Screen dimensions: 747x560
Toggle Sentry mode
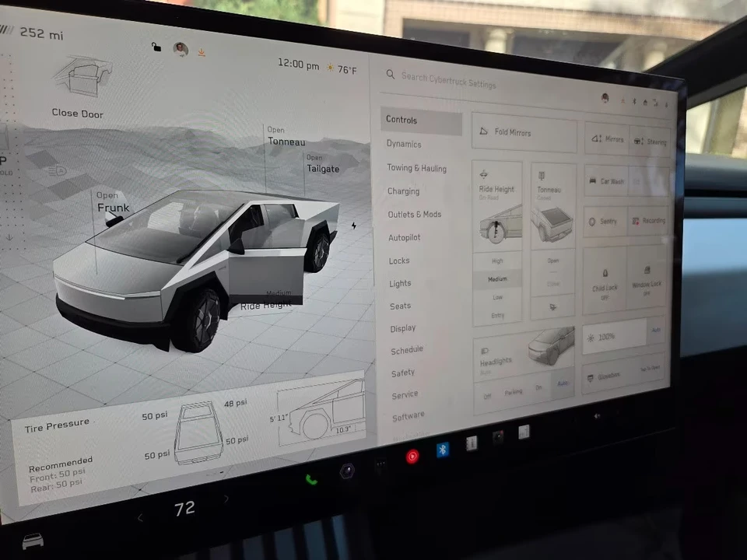click(605, 221)
